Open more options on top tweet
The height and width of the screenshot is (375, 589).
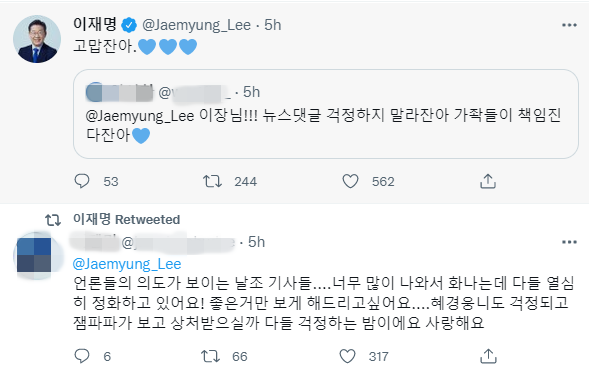569,25
